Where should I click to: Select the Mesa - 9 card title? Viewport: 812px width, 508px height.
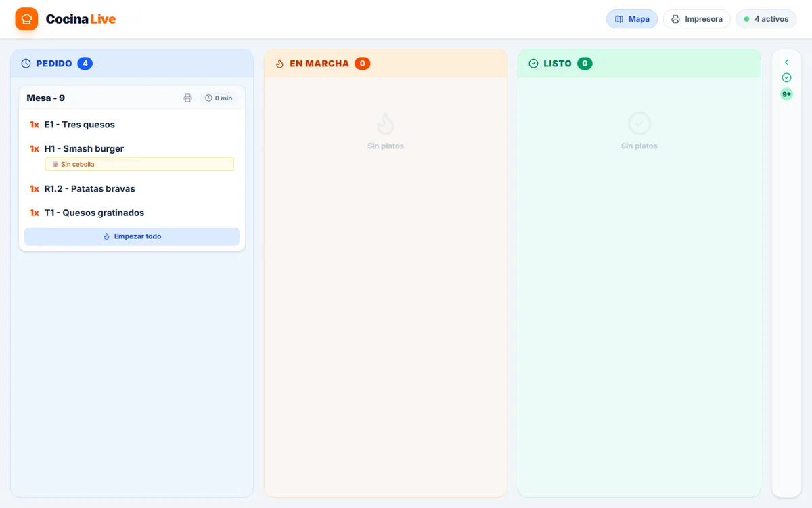coord(46,98)
